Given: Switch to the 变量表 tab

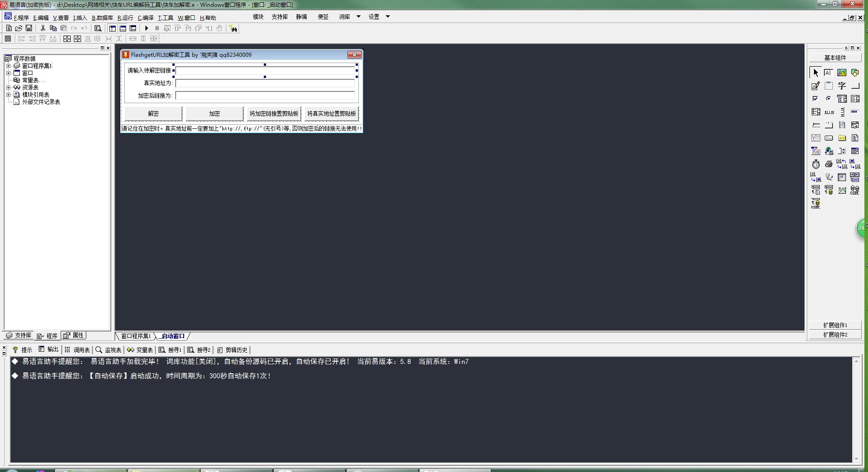Looking at the screenshot, I should [140, 349].
